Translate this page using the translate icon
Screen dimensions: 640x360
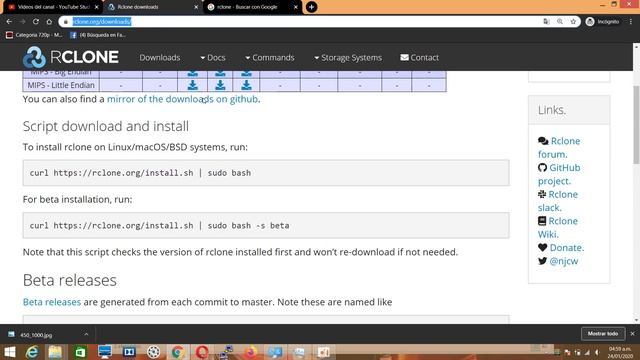(x=547, y=21)
